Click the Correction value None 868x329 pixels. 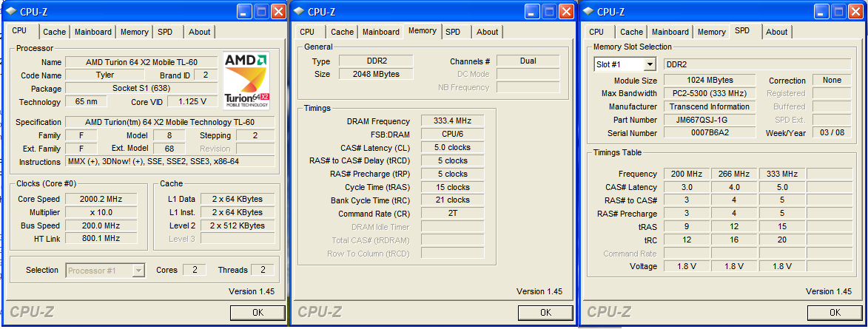tap(832, 80)
